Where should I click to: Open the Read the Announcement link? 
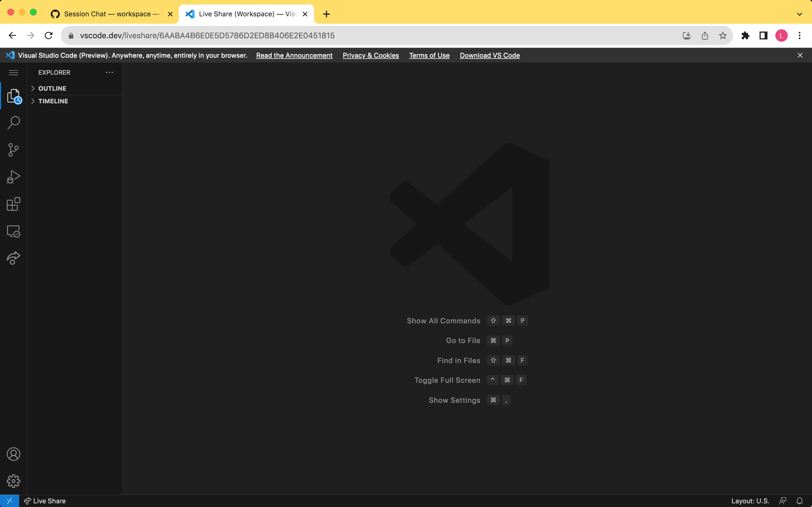294,55
